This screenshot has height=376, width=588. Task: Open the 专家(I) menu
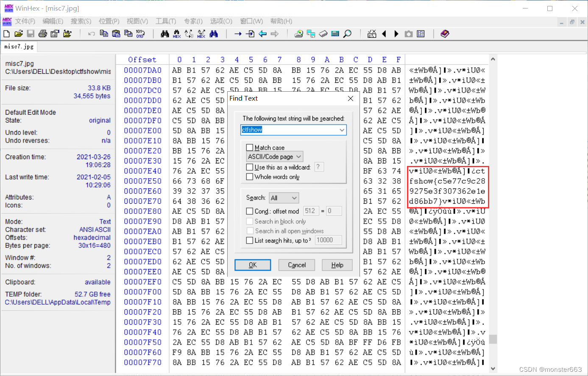tap(193, 21)
